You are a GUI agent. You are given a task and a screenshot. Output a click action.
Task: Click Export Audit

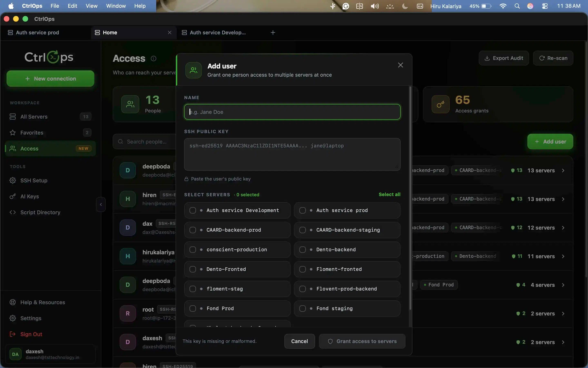tap(504, 58)
